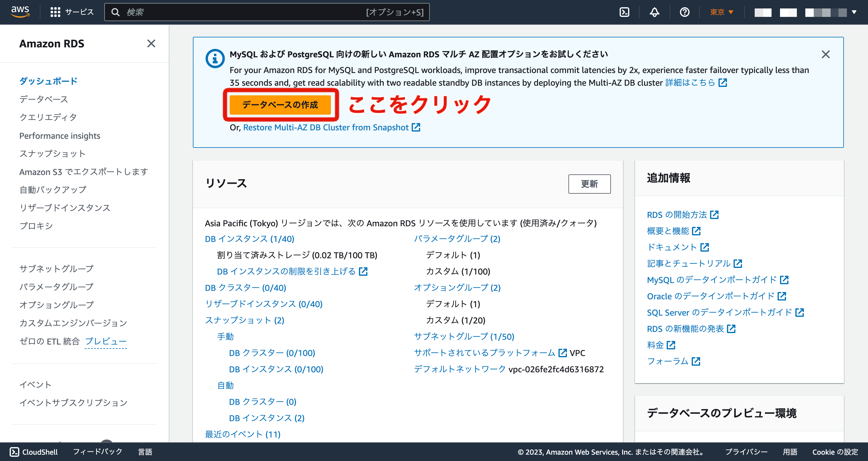
Task: Open Restore Multi-AZ DB Cluster from Snapshot link
Action: coord(326,128)
